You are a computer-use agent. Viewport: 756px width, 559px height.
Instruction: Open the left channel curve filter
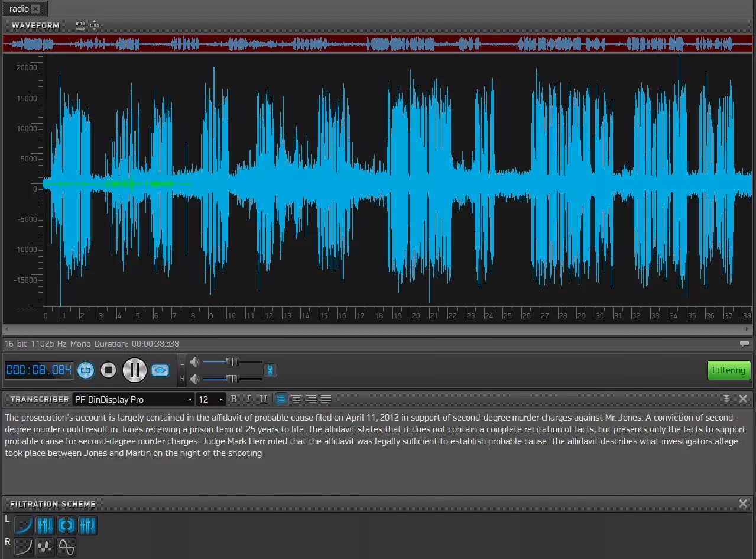24,525
